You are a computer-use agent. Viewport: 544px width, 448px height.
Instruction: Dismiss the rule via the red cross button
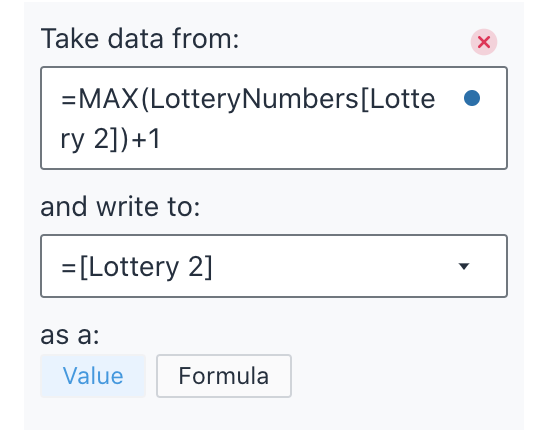pyautogui.click(x=484, y=42)
